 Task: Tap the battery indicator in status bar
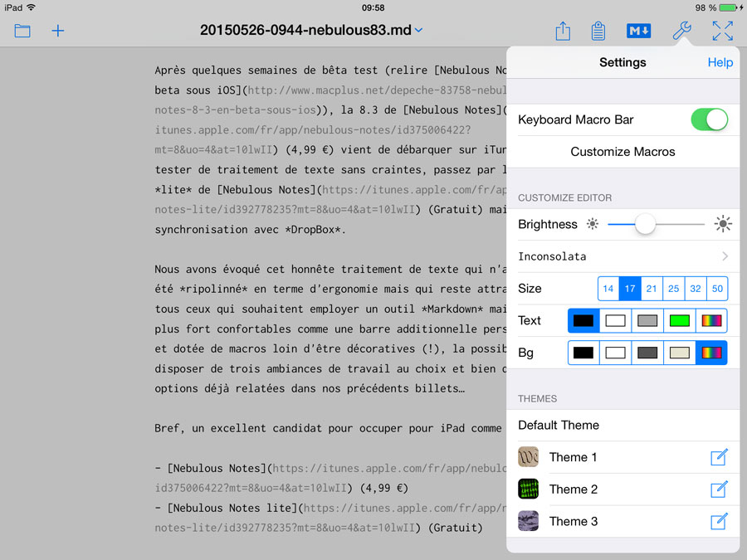tap(727, 7)
